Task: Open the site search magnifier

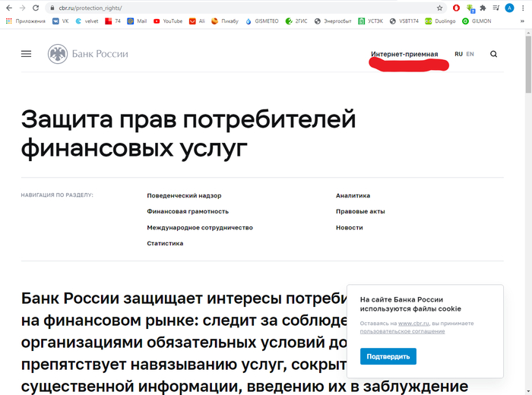Action: [494, 54]
